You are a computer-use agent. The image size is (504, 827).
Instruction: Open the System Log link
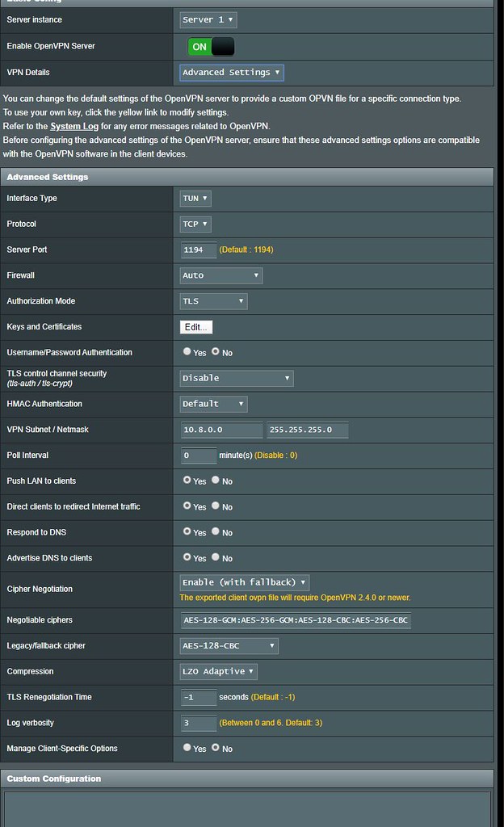pyautogui.click(x=73, y=126)
